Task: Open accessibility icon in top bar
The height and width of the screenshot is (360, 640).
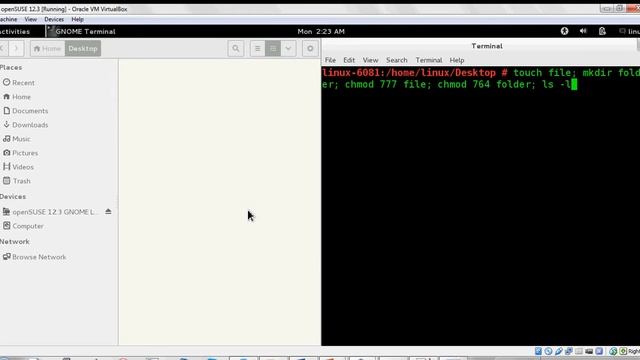Action: pyautogui.click(x=564, y=31)
